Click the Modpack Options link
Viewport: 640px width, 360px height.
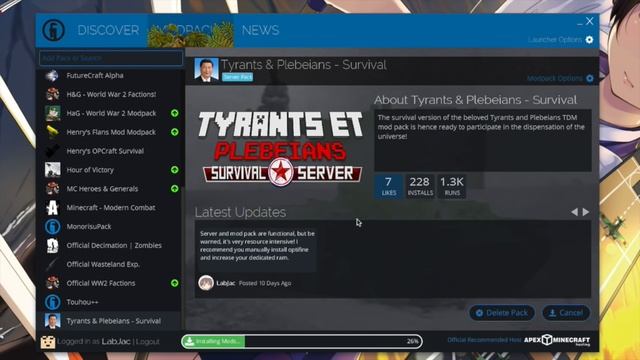click(555, 78)
